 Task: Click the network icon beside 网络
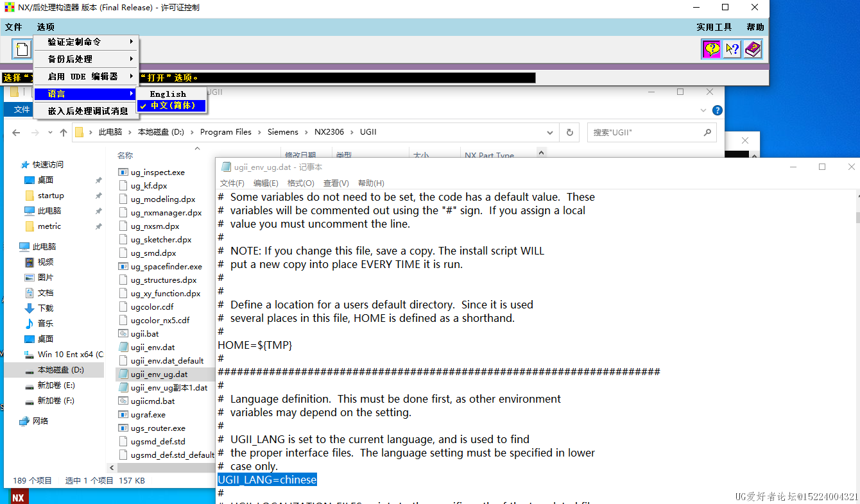pyautogui.click(x=24, y=421)
